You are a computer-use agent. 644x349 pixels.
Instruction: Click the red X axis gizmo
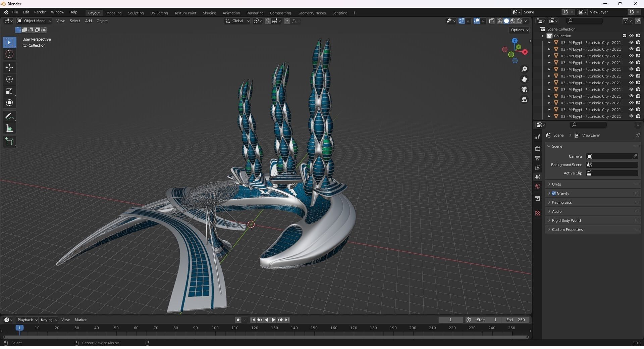(x=525, y=52)
